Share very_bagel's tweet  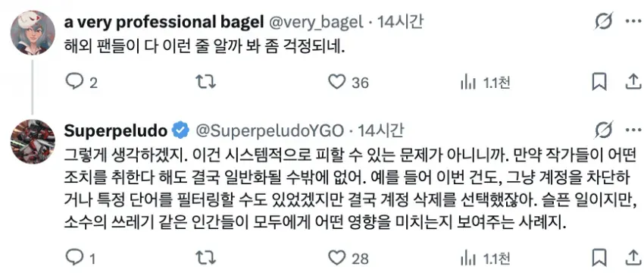(633, 83)
